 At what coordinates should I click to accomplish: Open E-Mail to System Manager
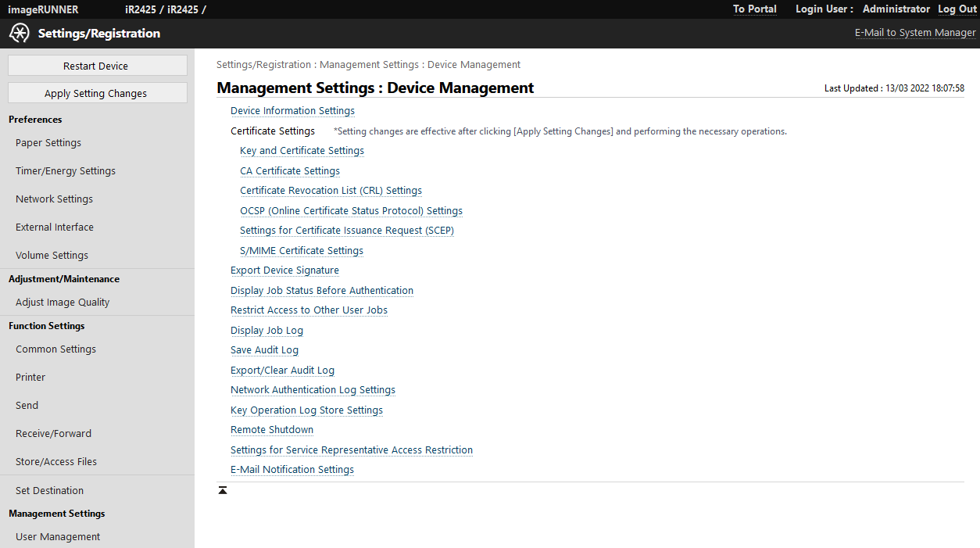pos(914,33)
